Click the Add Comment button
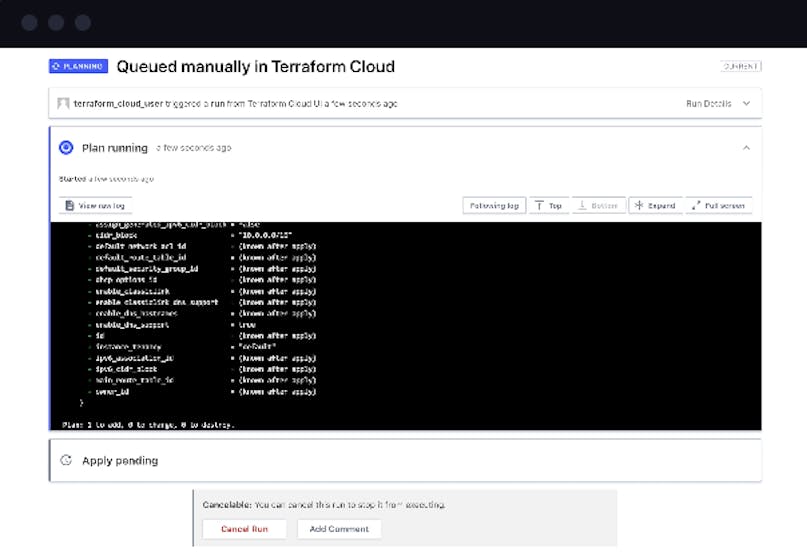 click(339, 529)
